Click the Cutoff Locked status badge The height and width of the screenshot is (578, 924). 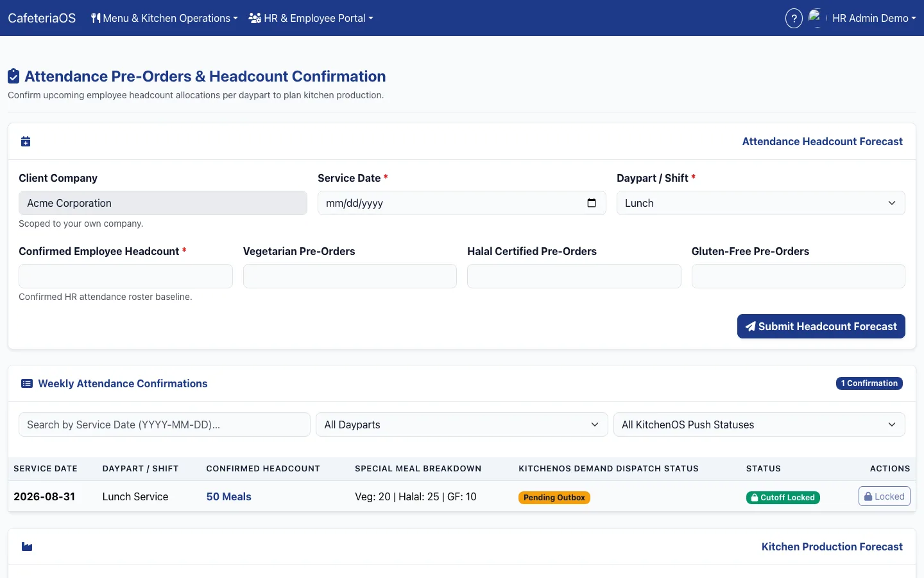pyautogui.click(x=783, y=498)
